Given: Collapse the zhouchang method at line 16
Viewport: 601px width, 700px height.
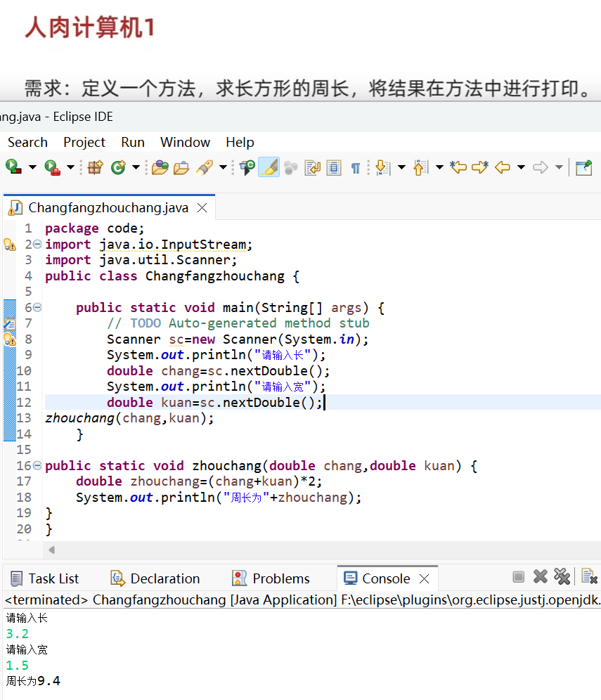Looking at the screenshot, I should (x=37, y=466).
